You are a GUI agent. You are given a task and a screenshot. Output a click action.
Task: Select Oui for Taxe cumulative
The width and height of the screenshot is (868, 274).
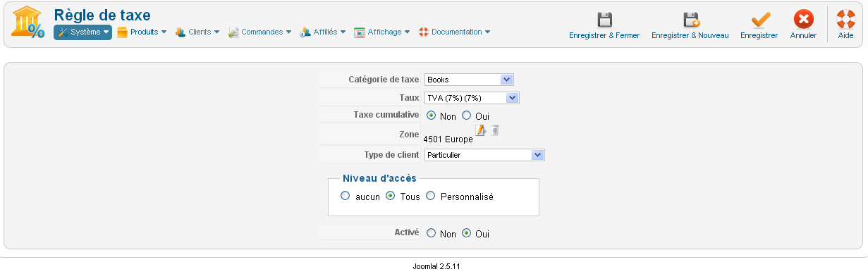click(467, 116)
